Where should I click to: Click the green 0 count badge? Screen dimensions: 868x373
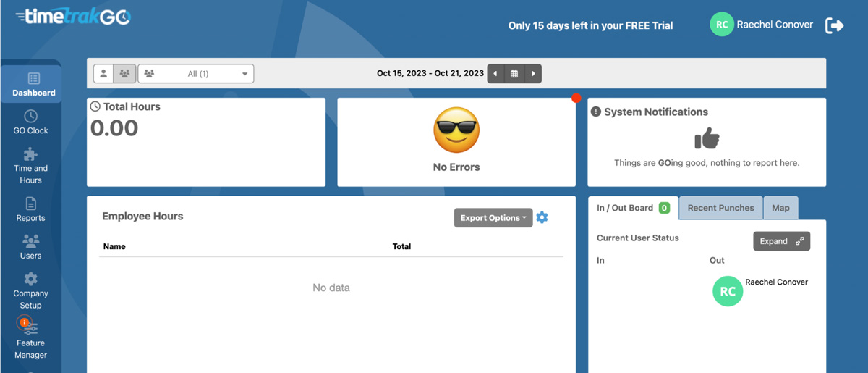(664, 208)
